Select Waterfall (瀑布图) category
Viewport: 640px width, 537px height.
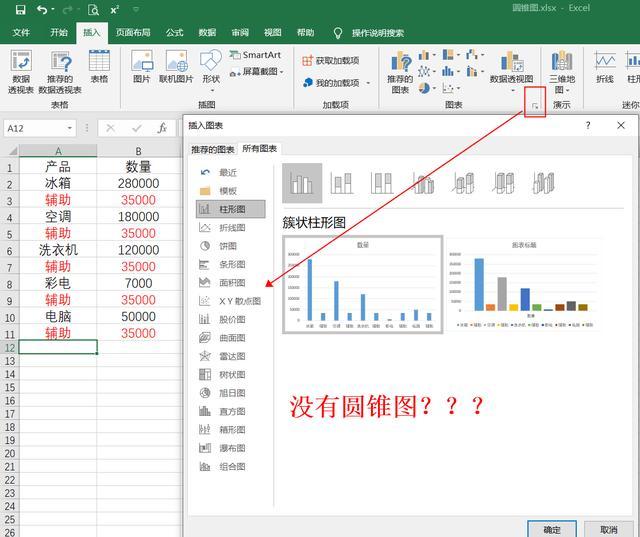click(x=231, y=448)
